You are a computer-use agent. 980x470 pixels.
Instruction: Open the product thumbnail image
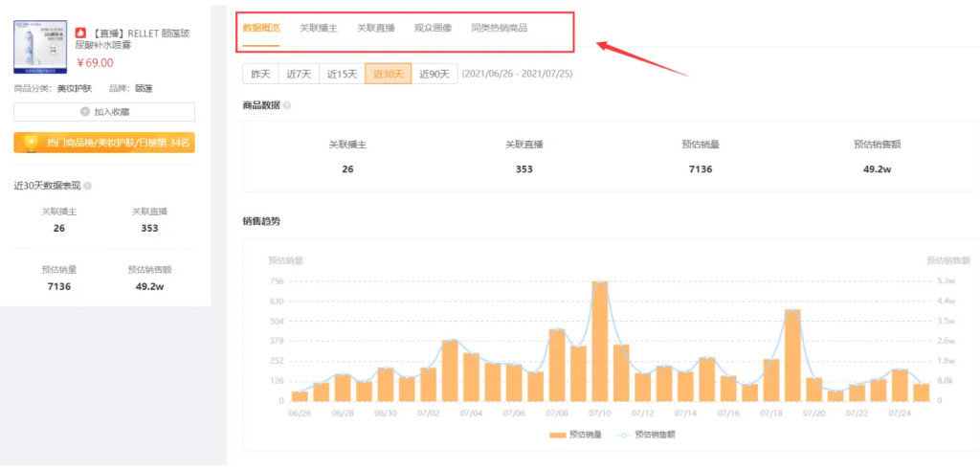(x=40, y=47)
